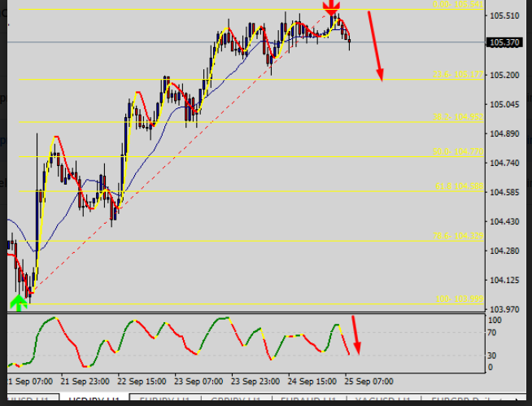Open the GBPJPY,H1 chart tab
The image size is (532, 406).
point(237,400)
